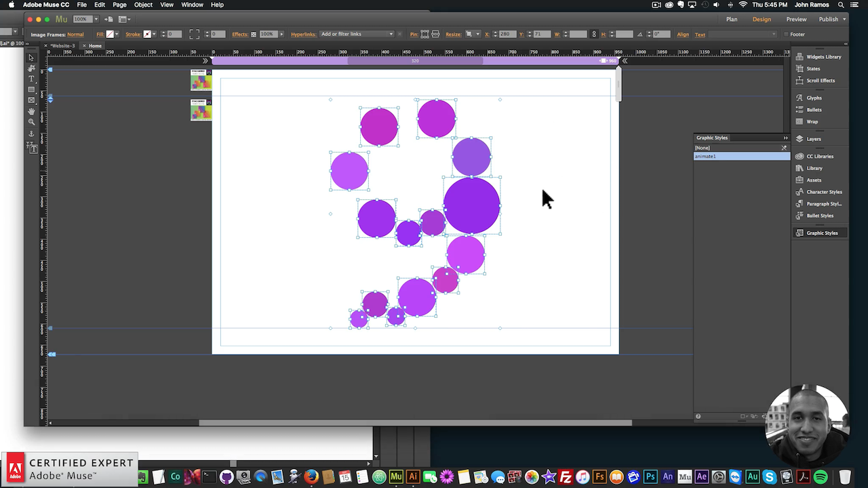Pick the Zoom magnifier tool
This screenshot has height=488, width=868.
click(x=31, y=122)
